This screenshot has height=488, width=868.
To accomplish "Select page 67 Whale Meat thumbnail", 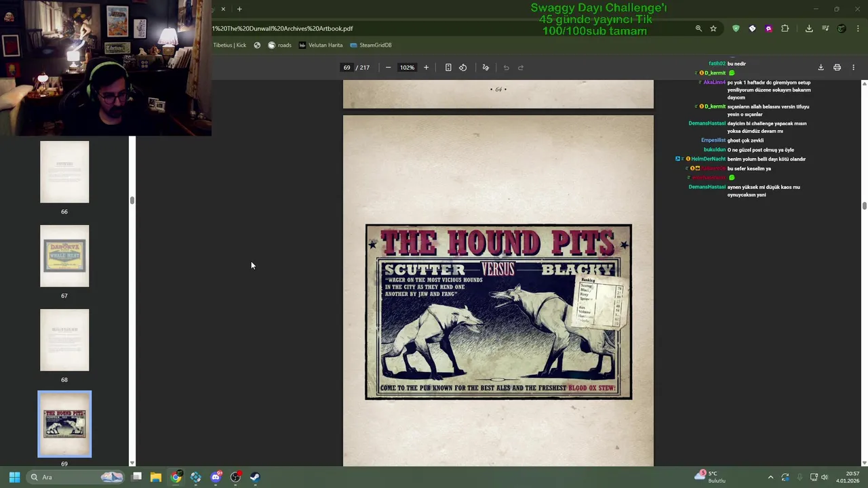I will pos(64,256).
